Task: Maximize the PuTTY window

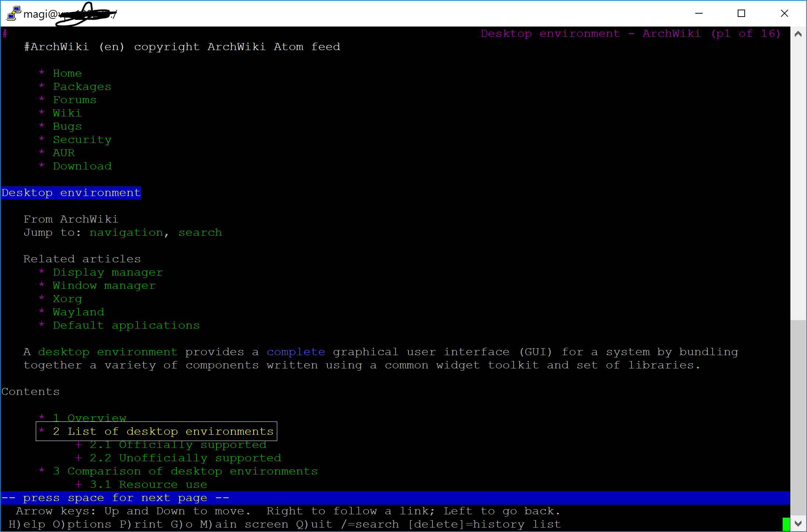Action: click(x=741, y=14)
